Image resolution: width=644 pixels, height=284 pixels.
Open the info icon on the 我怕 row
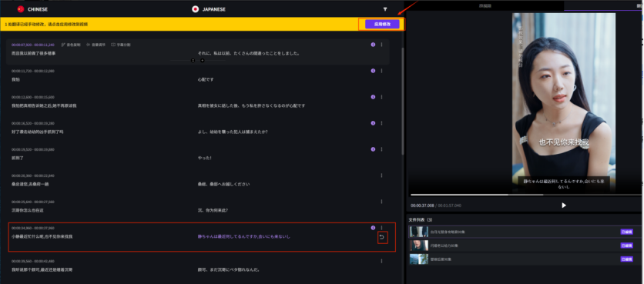point(373,71)
